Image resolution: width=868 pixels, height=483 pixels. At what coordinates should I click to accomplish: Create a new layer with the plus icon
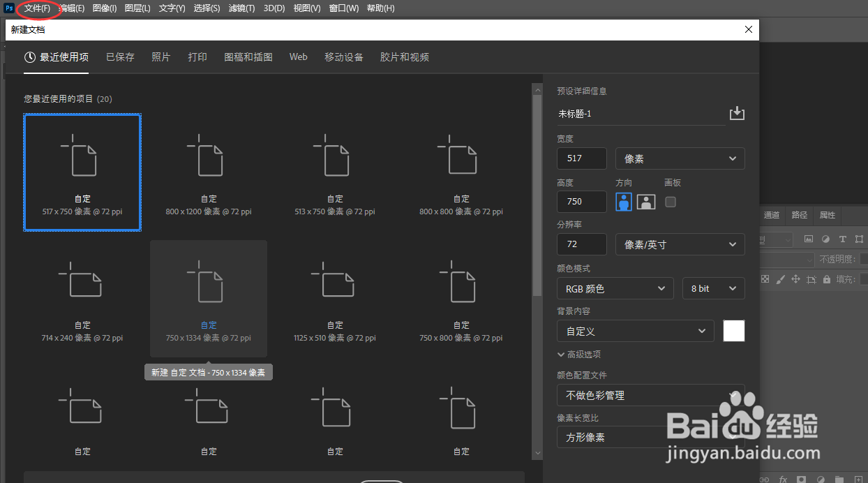click(858, 479)
